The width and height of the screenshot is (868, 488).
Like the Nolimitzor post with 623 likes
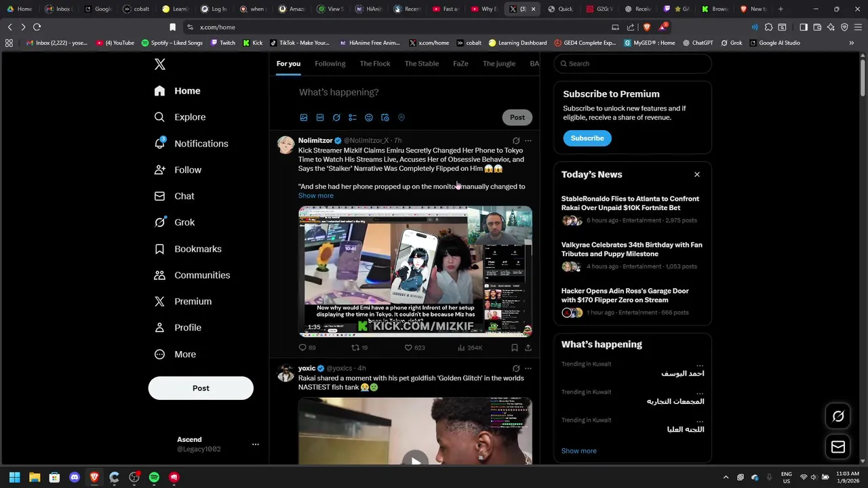[414, 348]
